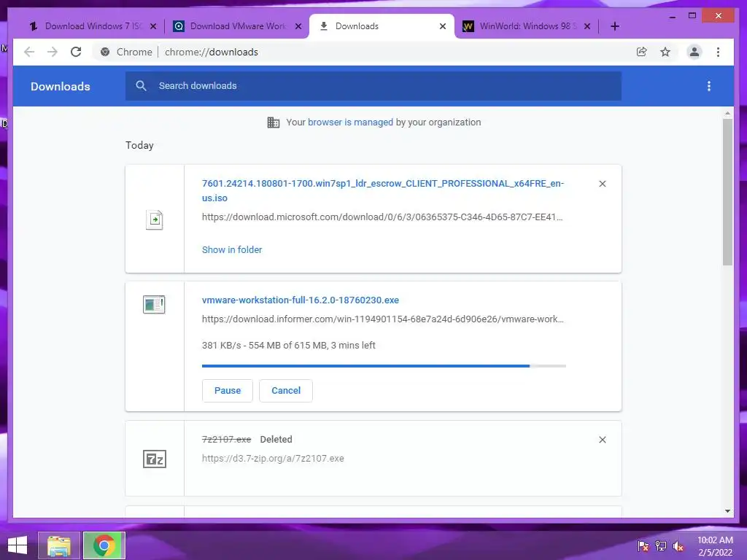Share this page icon in address bar
Image resolution: width=747 pixels, height=560 pixels.
[642, 52]
